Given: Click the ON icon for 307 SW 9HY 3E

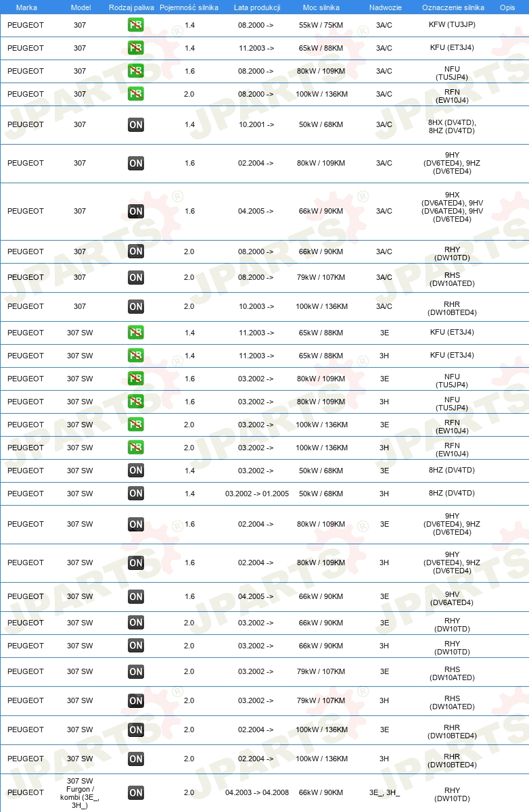Looking at the screenshot, I should click(x=136, y=524).
